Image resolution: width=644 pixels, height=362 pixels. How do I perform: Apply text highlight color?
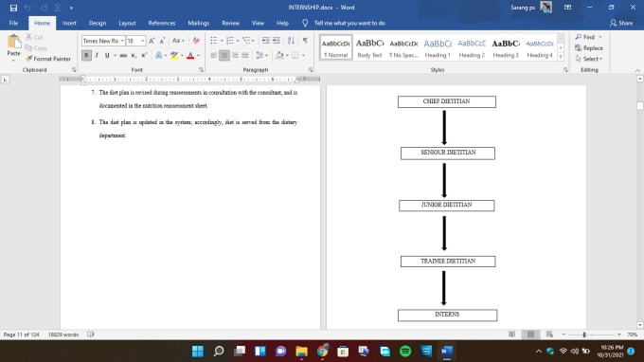[x=174, y=55]
